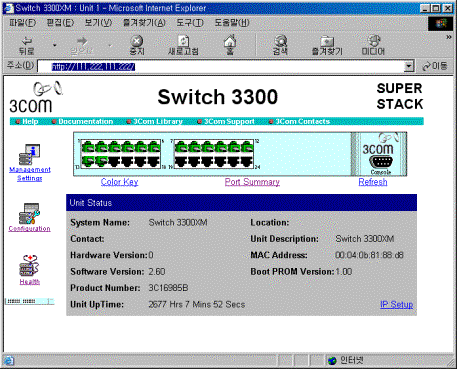
Task: Click the Unit Status header bar
Action: coord(241,203)
